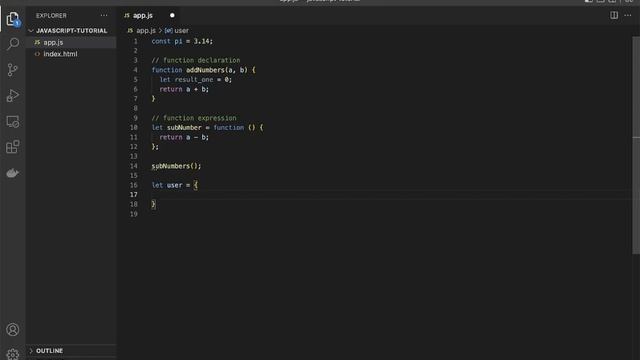Viewport: 640px width, 360px height.
Task: Click the EXPLORER panel title
Action: 51,16
